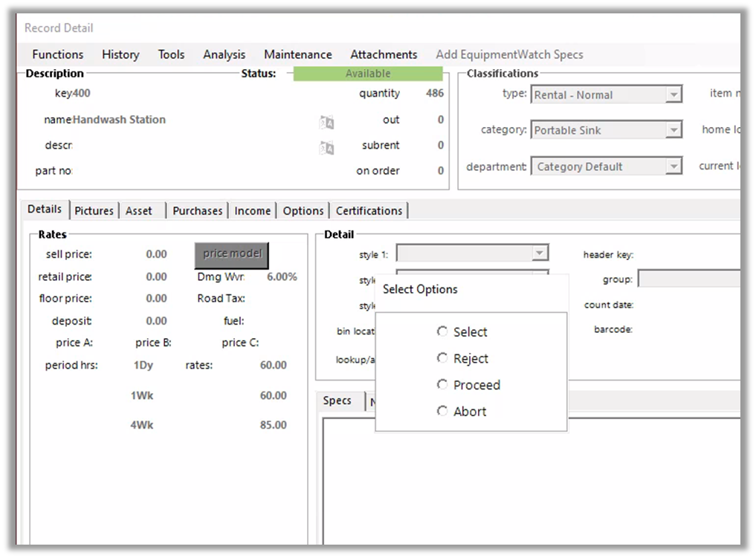Open the category dropdown showing Portable Sink
This screenshot has height=558, width=756.
point(673,130)
